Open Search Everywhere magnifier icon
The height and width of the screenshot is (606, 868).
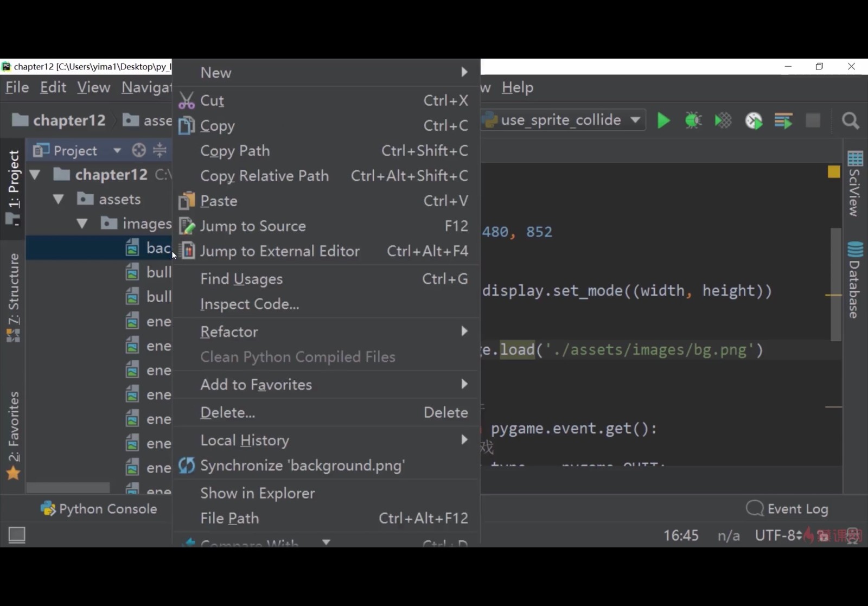coord(850,120)
